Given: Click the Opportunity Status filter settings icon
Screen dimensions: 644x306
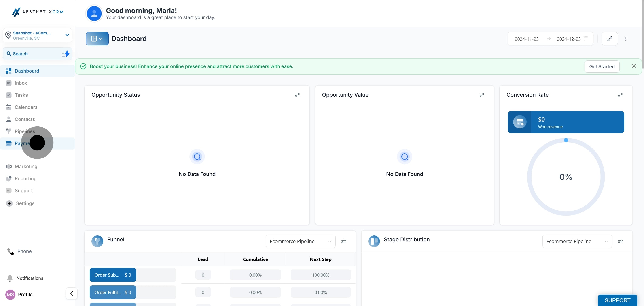Looking at the screenshot, I should 297,95.
